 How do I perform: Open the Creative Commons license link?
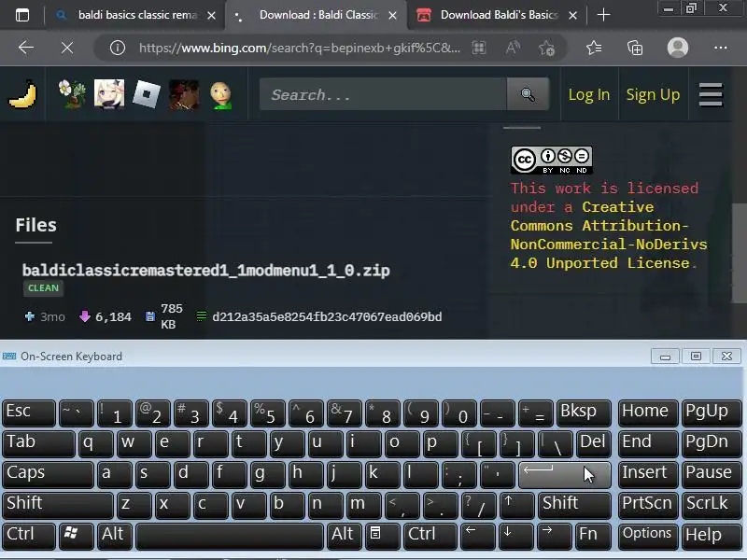(609, 235)
